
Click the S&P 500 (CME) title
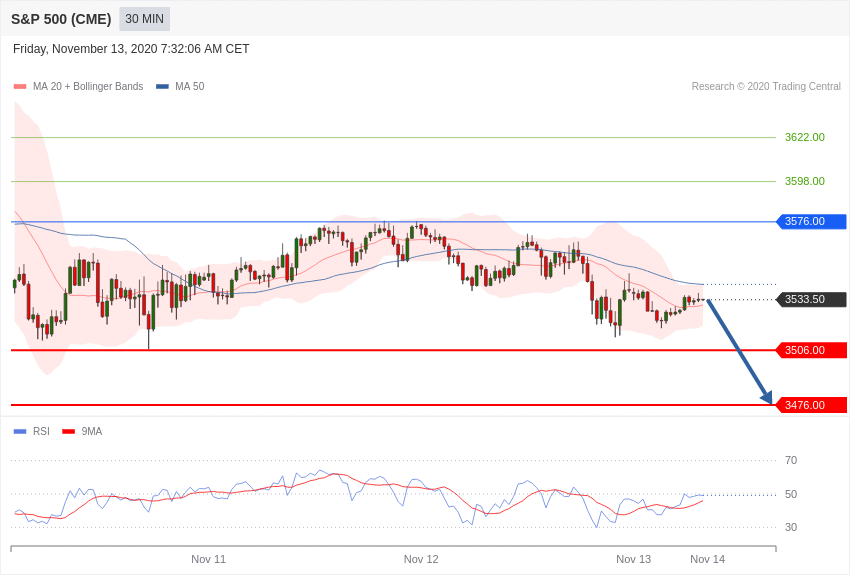pos(61,19)
